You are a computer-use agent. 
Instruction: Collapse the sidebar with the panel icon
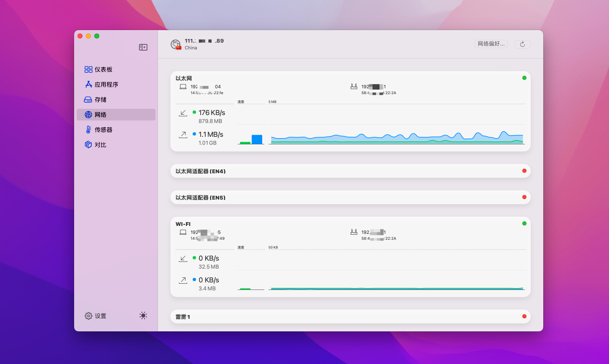143,47
